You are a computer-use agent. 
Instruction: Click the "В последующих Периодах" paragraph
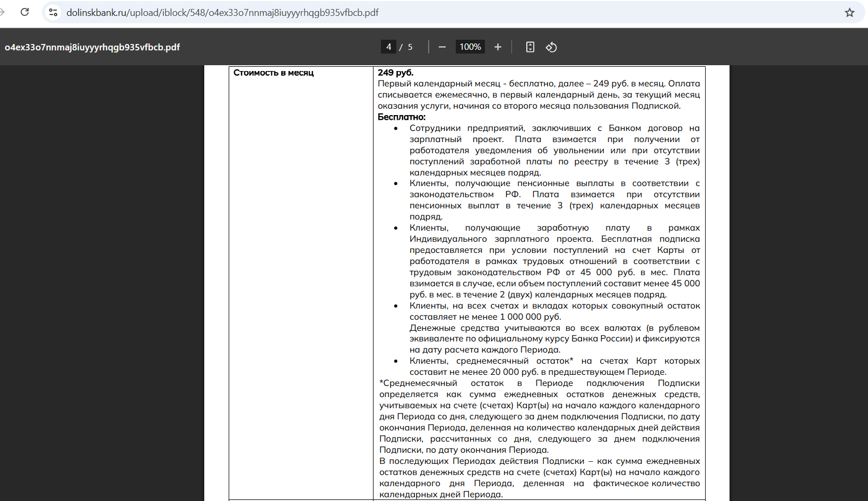(539, 478)
